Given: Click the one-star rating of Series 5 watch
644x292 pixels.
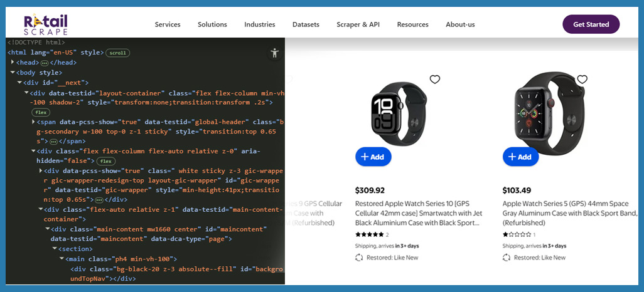Looking at the screenshot, I should [517, 235].
